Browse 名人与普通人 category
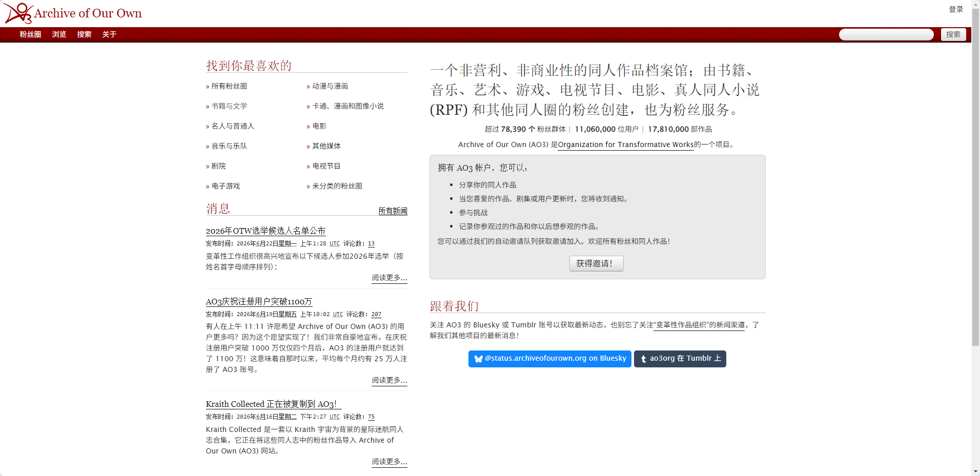The image size is (980, 476). [233, 126]
